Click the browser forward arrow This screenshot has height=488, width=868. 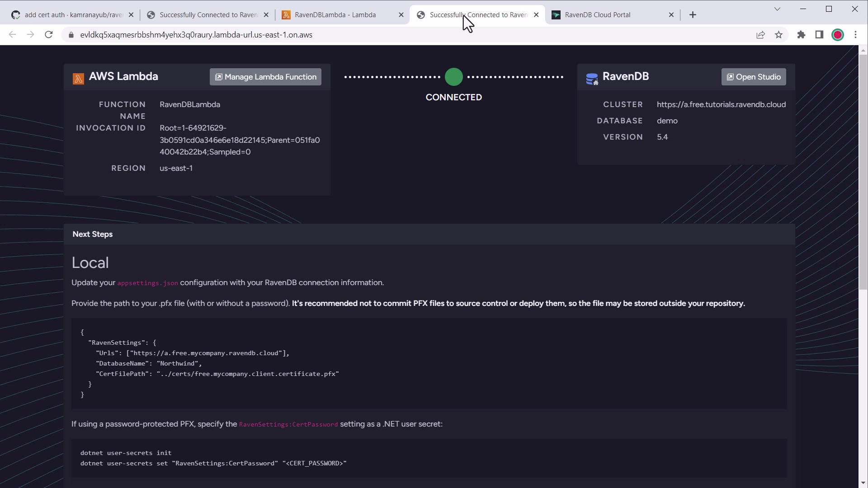pos(30,35)
